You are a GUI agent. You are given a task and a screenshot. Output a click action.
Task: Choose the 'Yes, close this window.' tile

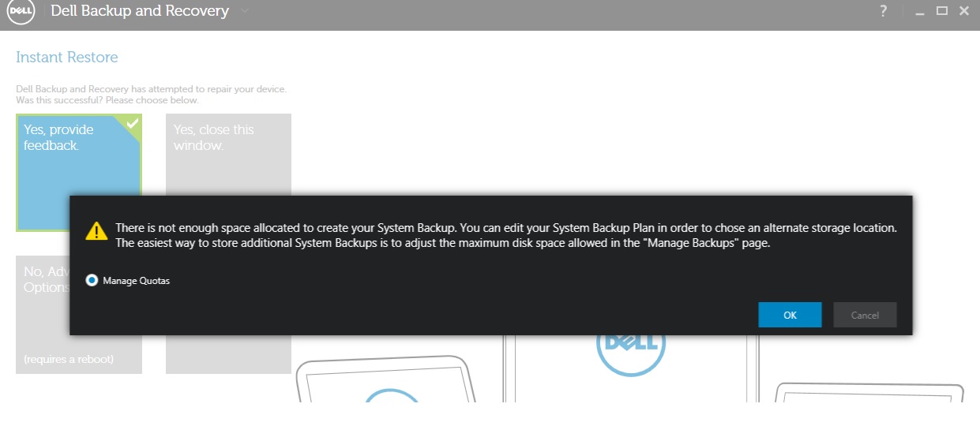tap(228, 155)
